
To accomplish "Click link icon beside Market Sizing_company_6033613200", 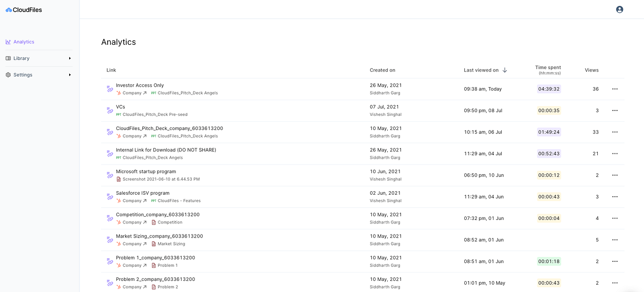I will click(110, 240).
